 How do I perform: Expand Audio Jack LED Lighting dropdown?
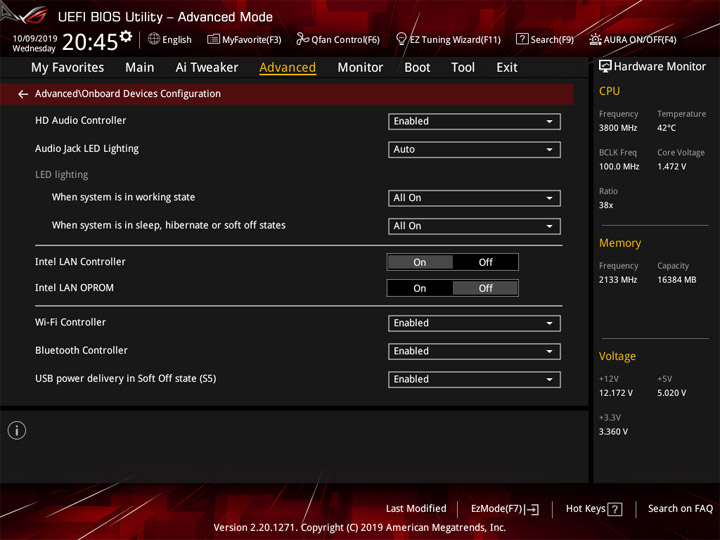point(474,150)
